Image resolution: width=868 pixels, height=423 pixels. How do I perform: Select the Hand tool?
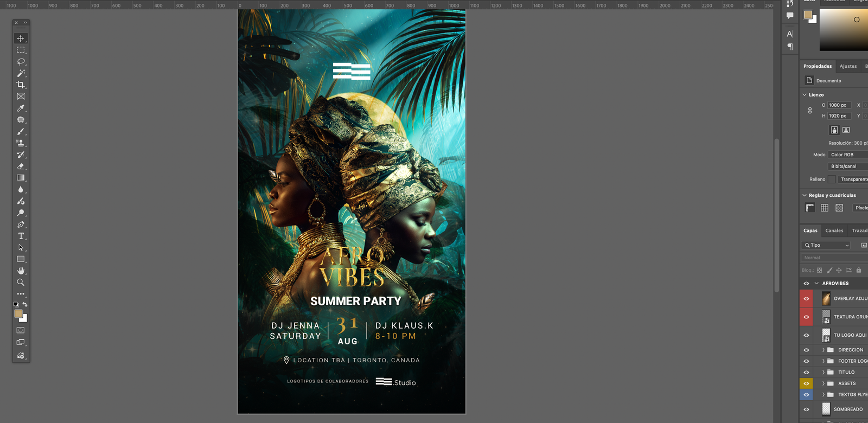(21, 271)
